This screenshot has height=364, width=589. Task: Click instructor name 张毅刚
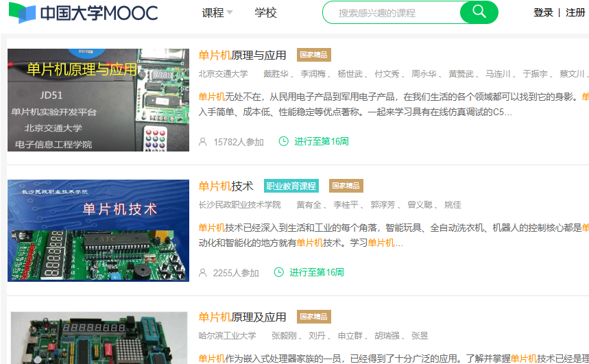click(x=284, y=335)
